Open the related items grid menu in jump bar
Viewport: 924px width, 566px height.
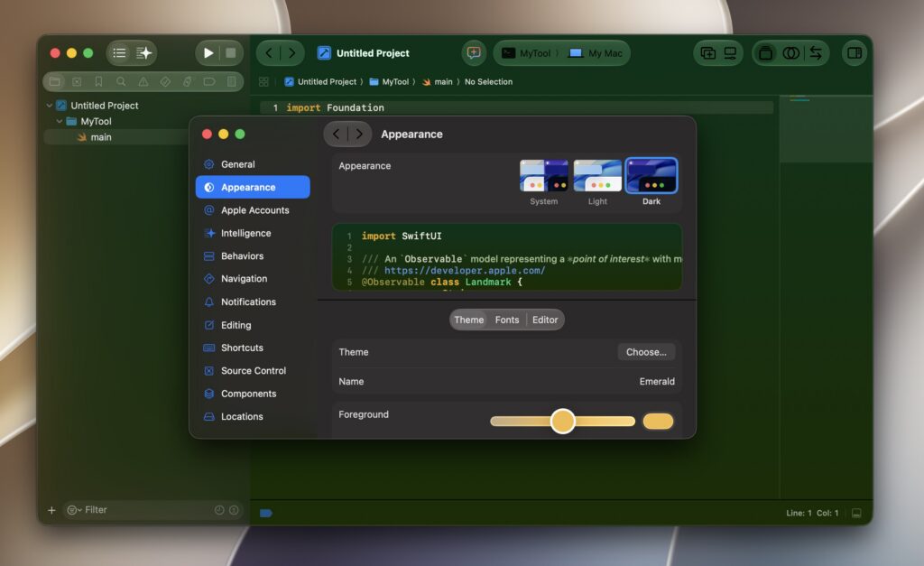(263, 82)
